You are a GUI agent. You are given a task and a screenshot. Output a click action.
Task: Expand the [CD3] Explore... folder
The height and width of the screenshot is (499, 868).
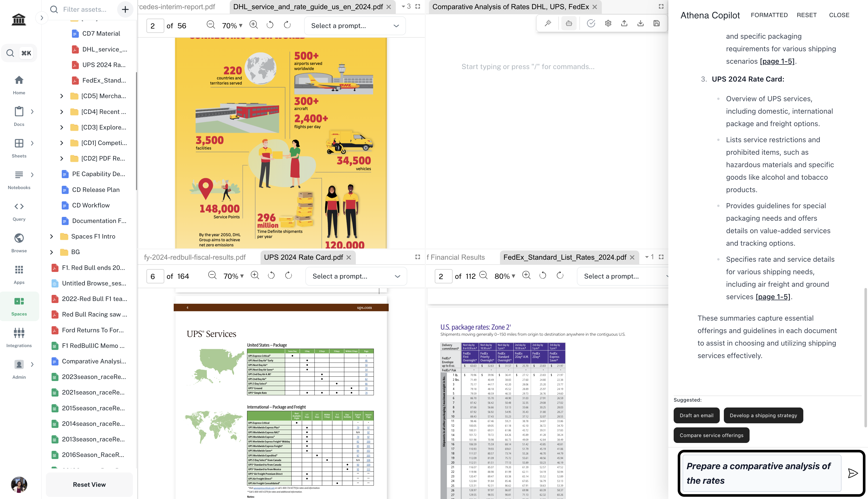click(x=62, y=127)
